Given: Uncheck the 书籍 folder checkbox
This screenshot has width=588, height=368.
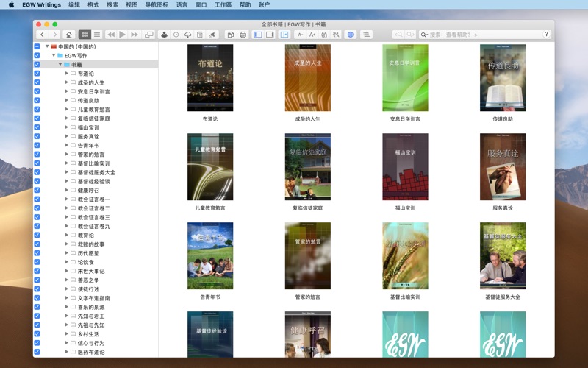Looking at the screenshot, I should (x=37, y=65).
